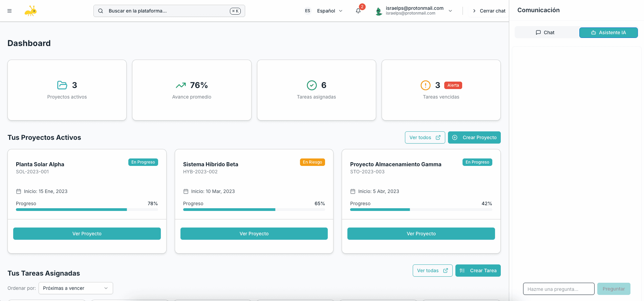This screenshot has width=644, height=301.
Task: Click the plus circle icon in Crear Proyecto
Action: click(x=455, y=137)
